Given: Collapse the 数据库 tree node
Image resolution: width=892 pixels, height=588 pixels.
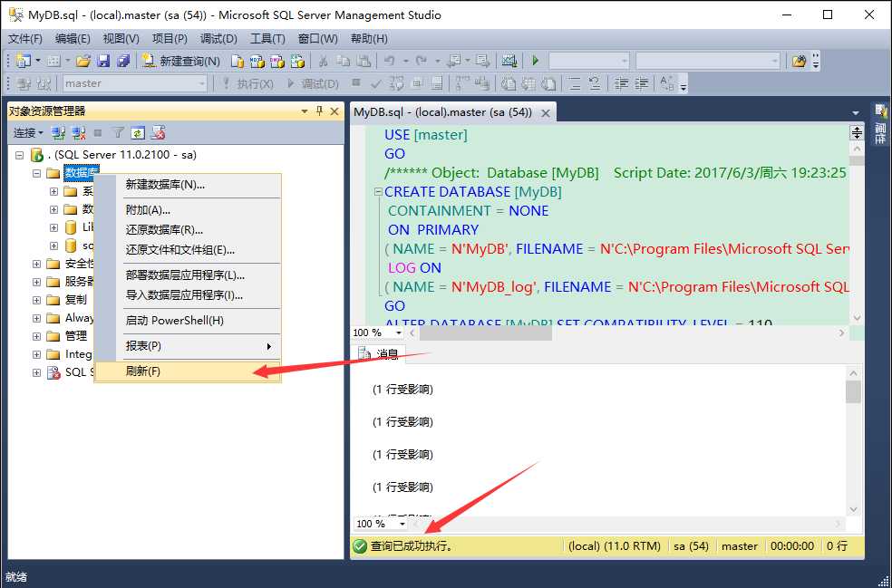Looking at the screenshot, I should coord(37,173).
